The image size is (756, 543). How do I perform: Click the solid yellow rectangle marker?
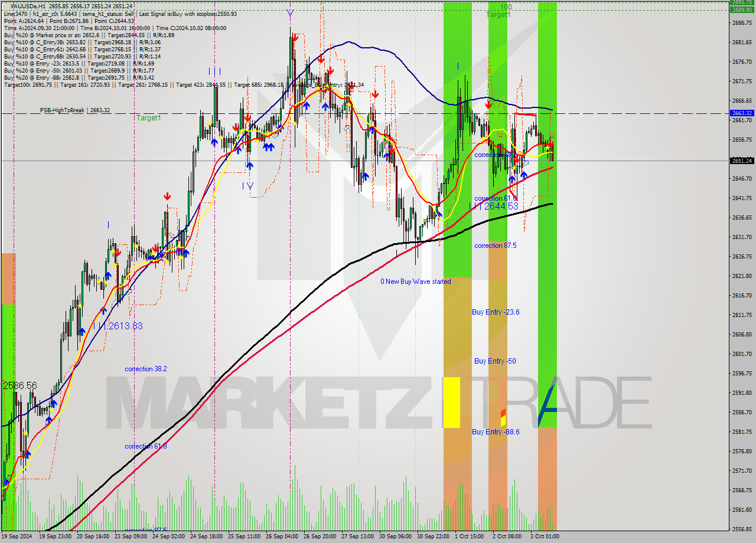451,403
